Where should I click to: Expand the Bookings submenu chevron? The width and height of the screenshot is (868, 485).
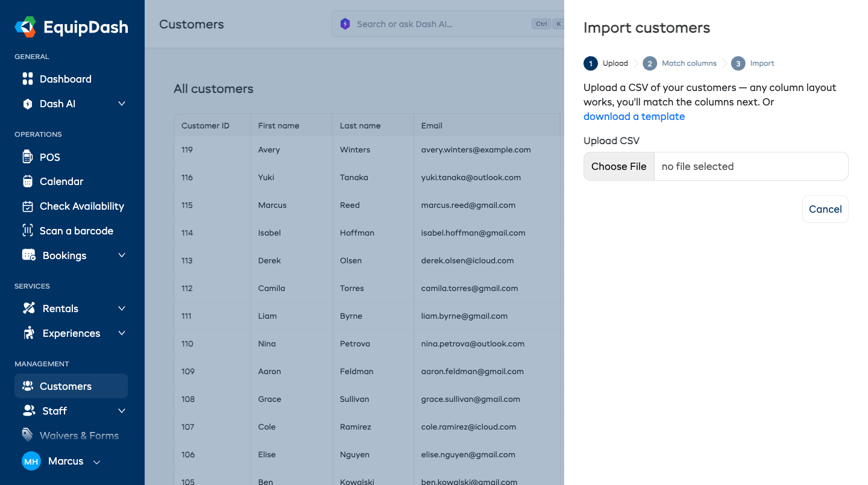click(122, 255)
